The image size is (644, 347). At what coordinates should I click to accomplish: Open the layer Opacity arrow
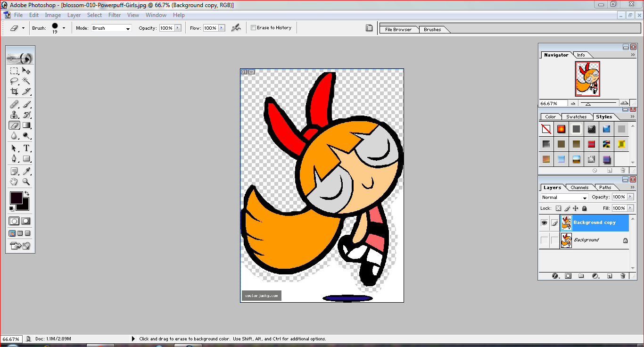(x=630, y=197)
